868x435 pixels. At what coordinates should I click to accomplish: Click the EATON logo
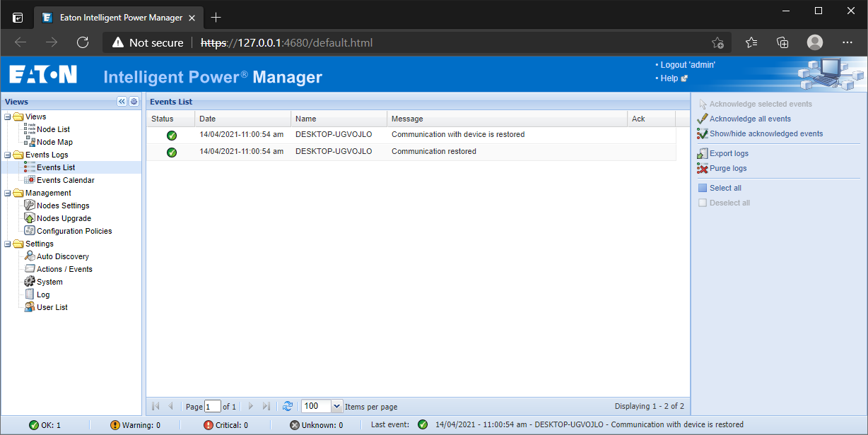pyautogui.click(x=43, y=75)
